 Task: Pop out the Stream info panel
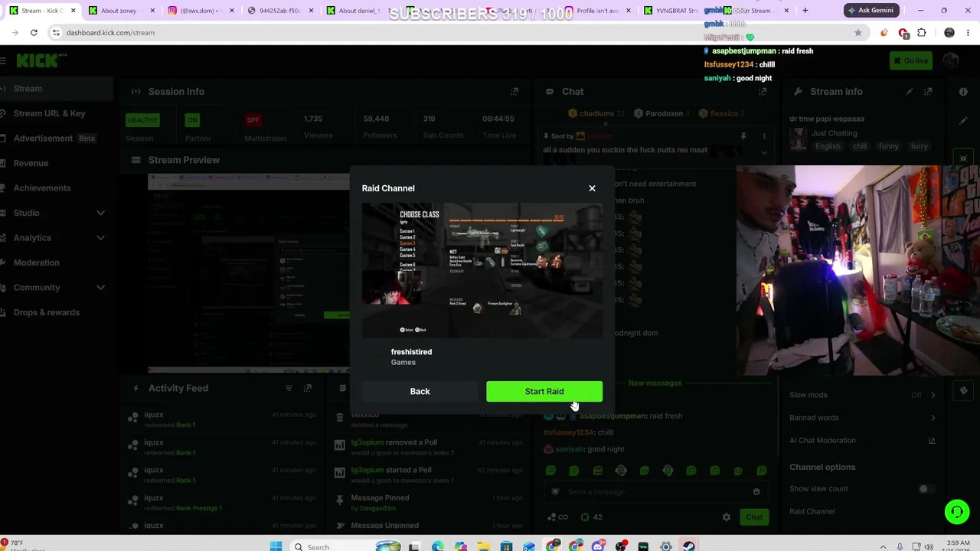click(928, 92)
